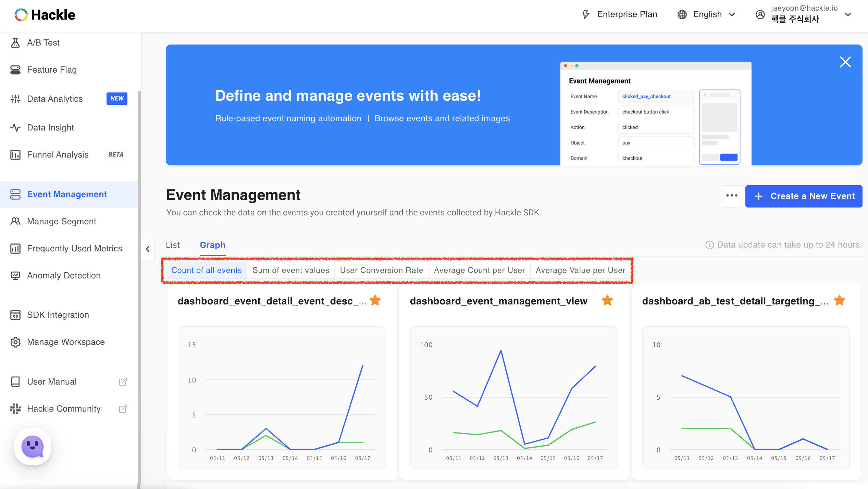Click the SDK Integration code icon
Viewport: 868px width, 489px height.
click(x=15, y=315)
